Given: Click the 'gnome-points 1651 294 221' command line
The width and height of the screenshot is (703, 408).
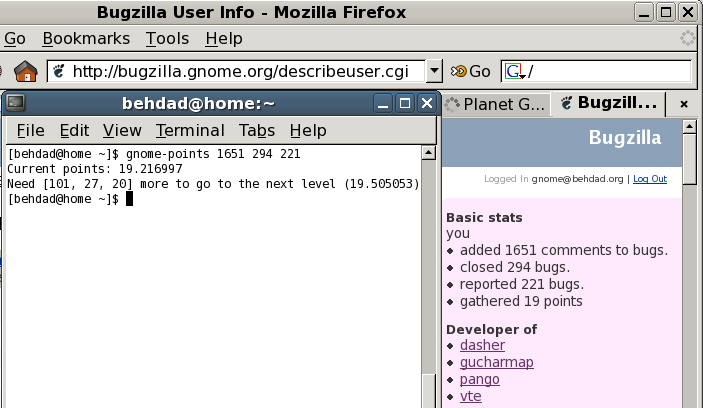Looking at the screenshot, I should coord(213,154).
